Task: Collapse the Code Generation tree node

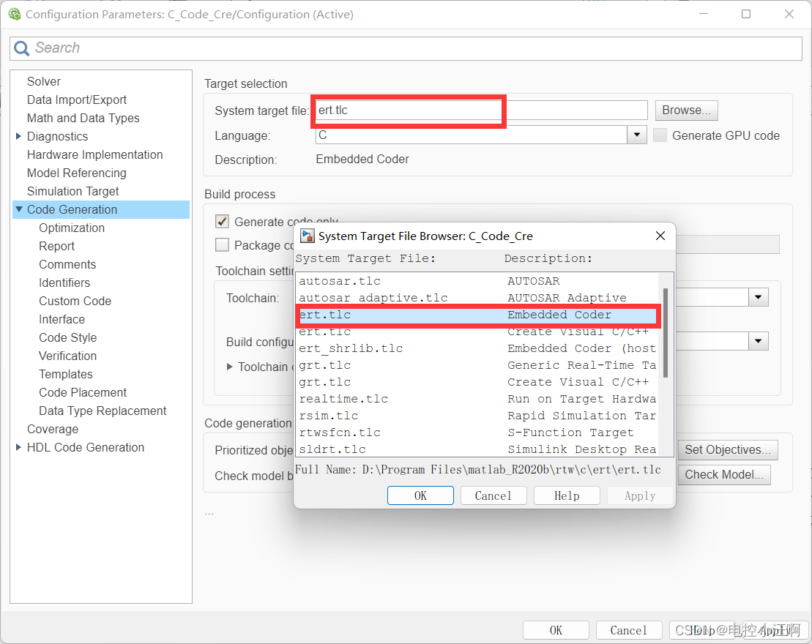Action: [x=19, y=209]
